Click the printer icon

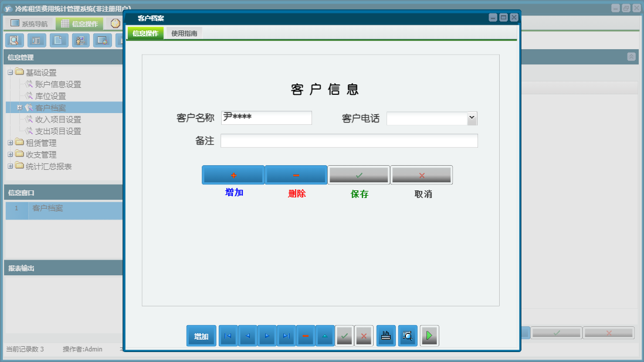(386, 336)
